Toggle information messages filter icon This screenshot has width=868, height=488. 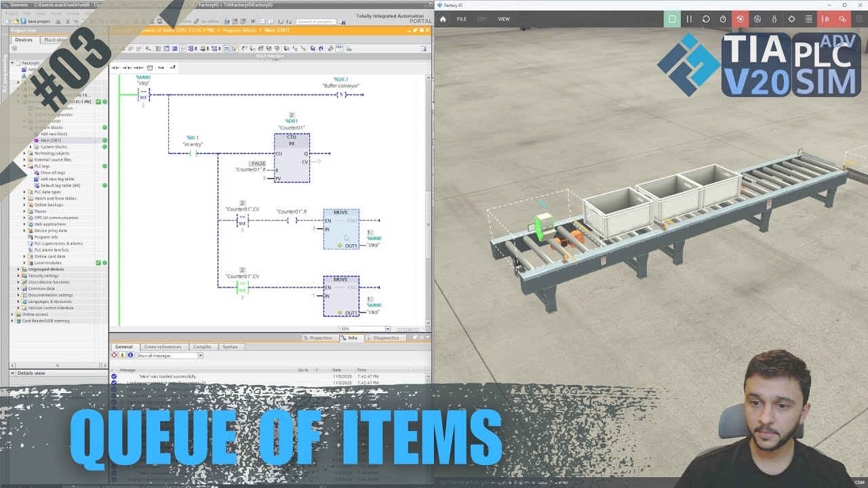(130, 355)
